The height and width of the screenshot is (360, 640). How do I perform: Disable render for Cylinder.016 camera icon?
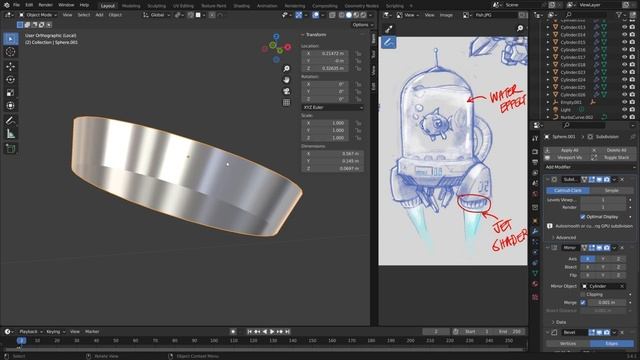pos(632,50)
